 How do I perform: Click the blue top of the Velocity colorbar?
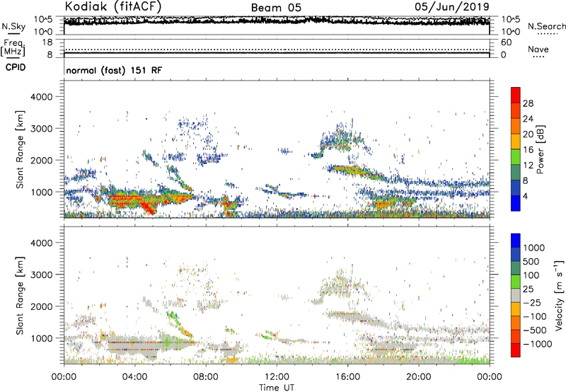(x=516, y=240)
